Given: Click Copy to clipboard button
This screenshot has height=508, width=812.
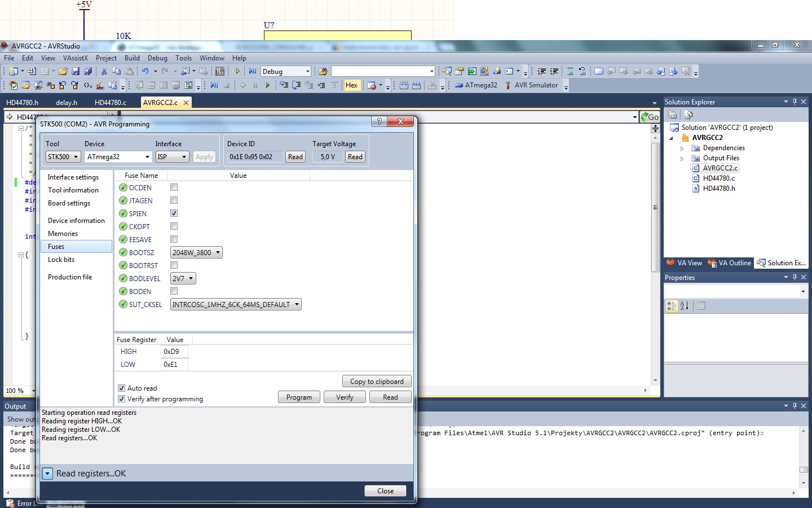Looking at the screenshot, I should pos(377,382).
